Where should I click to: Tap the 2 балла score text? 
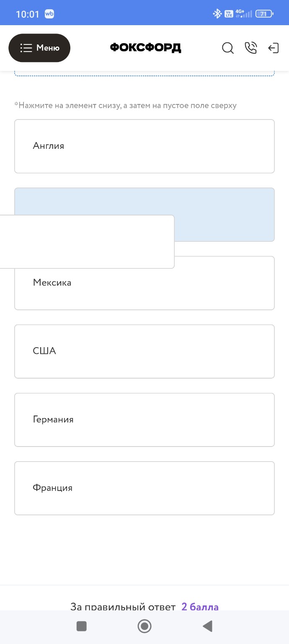tap(200, 607)
